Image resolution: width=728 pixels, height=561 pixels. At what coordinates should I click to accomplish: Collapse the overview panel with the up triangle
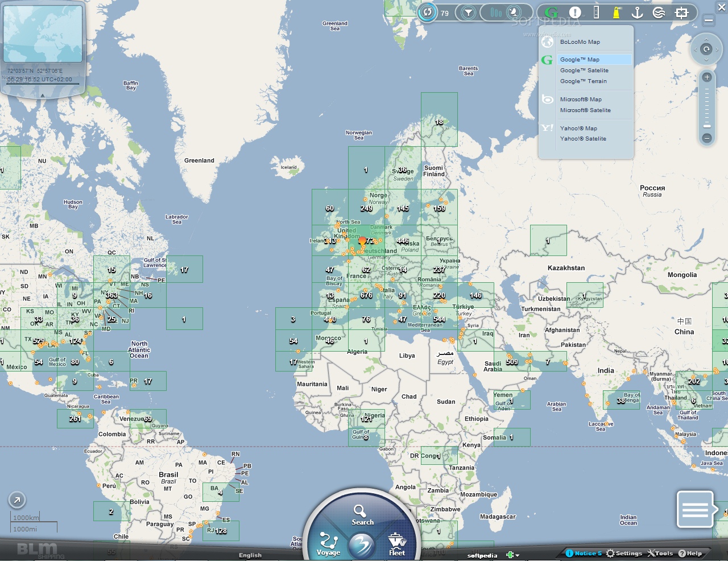tap(43, 96)
